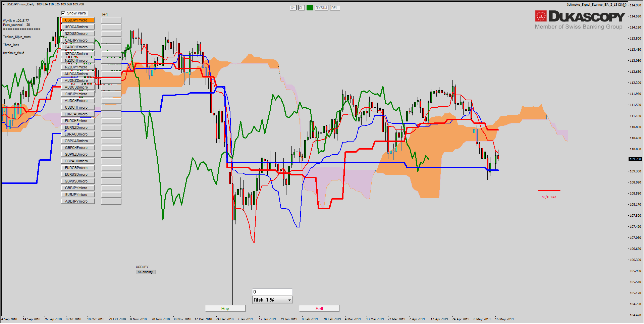Switch to the EURUSDmicro pair
644x324 pixels.
pos(77,174)
